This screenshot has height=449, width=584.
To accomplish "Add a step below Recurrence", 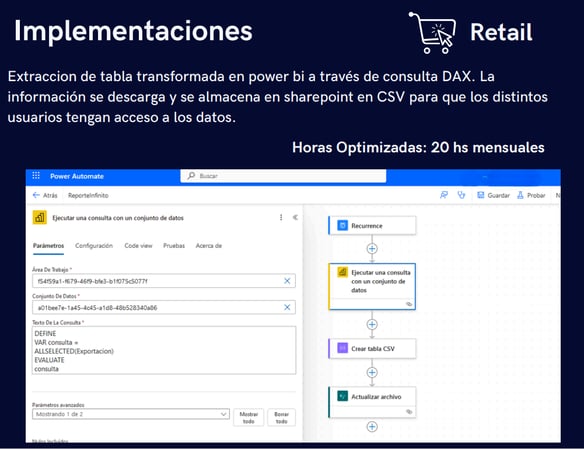I will point(372,249).
